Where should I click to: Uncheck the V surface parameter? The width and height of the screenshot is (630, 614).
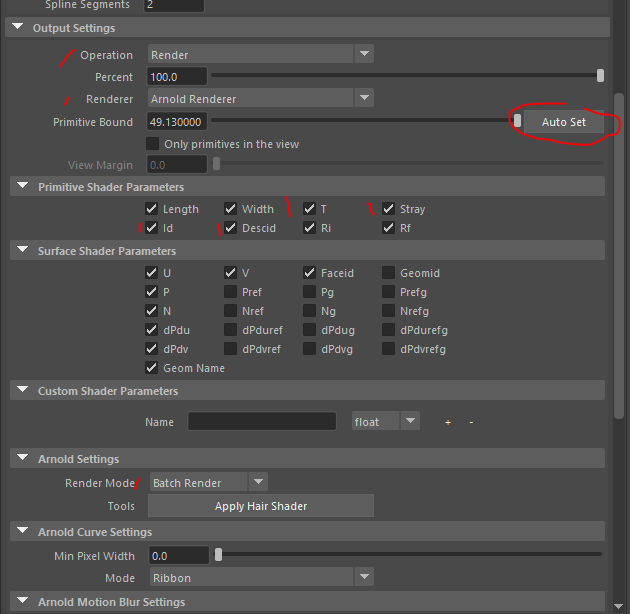pos(230,273)
